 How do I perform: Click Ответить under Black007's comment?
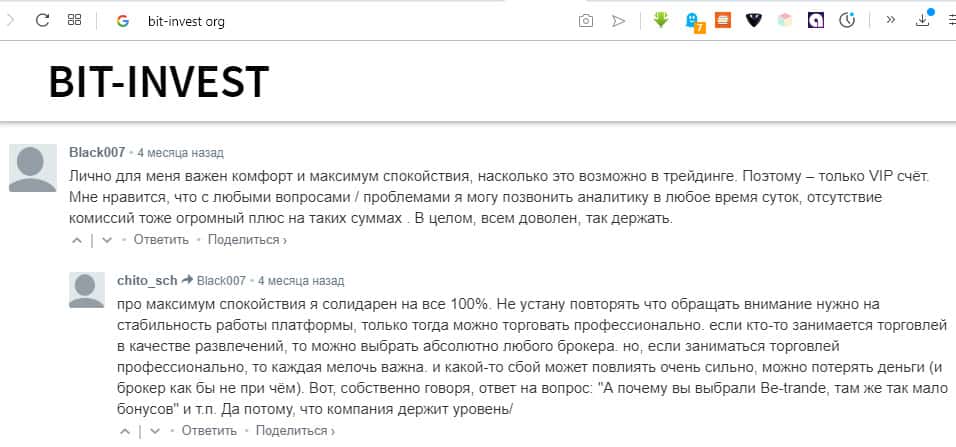point(162,240)
